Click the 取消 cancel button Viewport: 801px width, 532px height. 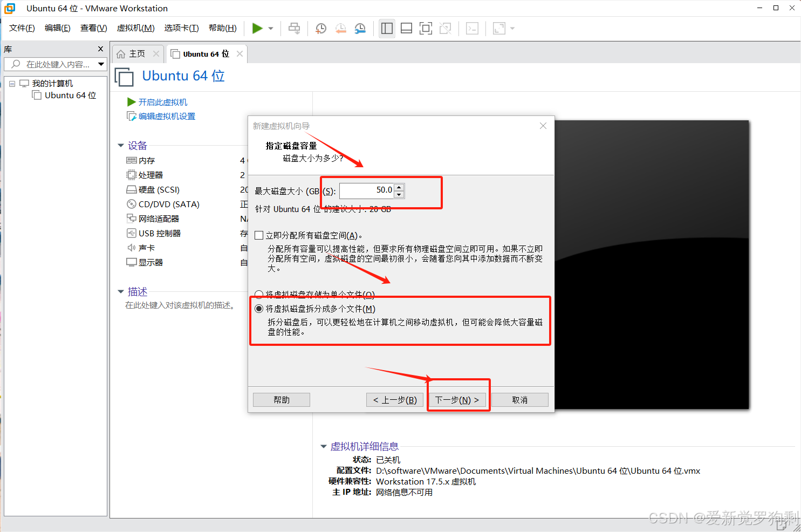520,400
